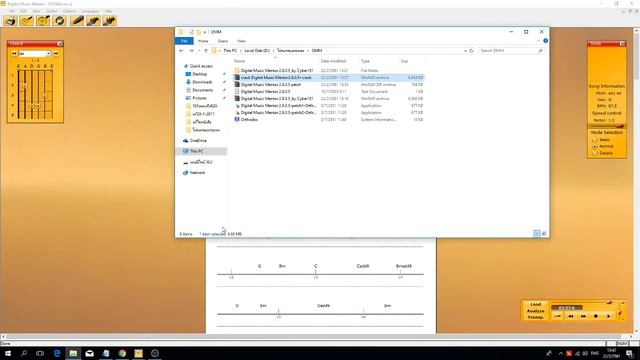This screenshot has height=360, width=640.
Task: Open the Windows Start menu
Action: coord(8,353)
